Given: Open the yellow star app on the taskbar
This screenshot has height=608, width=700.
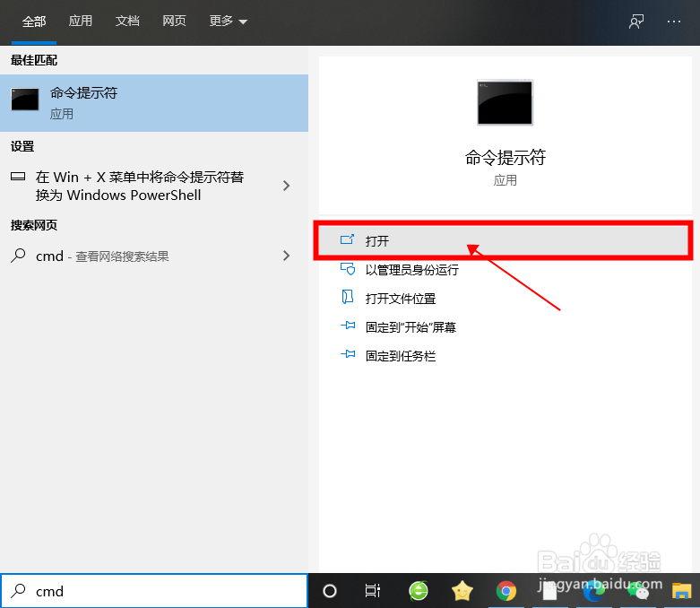Looking at the screenshot, I should [x=462, y=591].
